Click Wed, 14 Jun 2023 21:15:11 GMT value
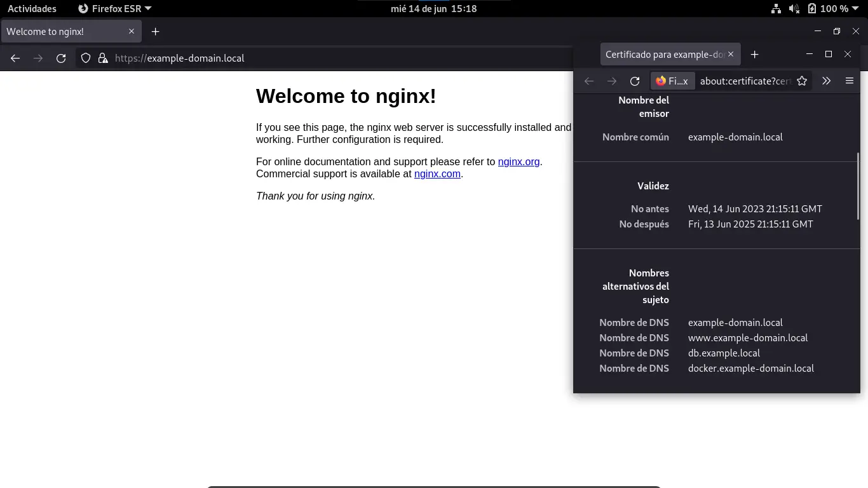 (x=755, y=209)
